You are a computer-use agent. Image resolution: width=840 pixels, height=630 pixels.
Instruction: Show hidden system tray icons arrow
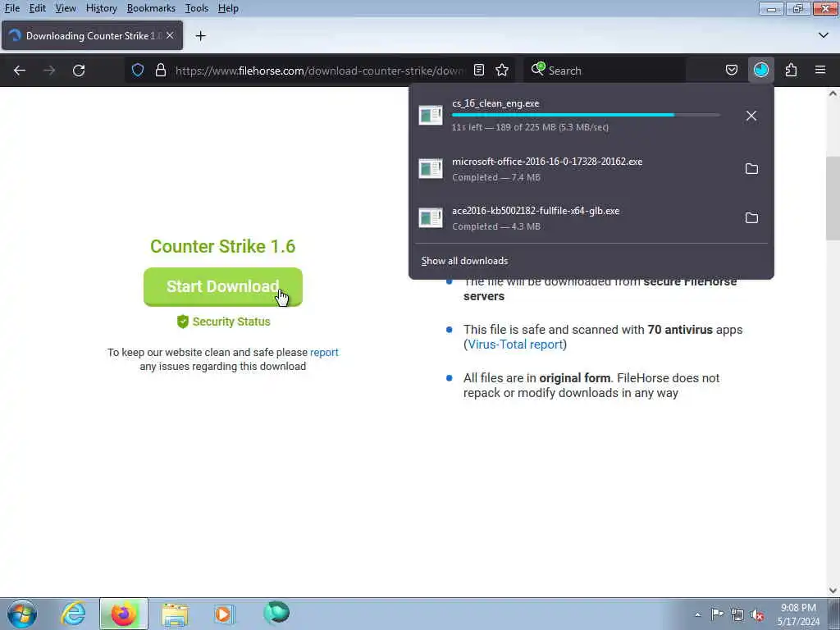697,614
